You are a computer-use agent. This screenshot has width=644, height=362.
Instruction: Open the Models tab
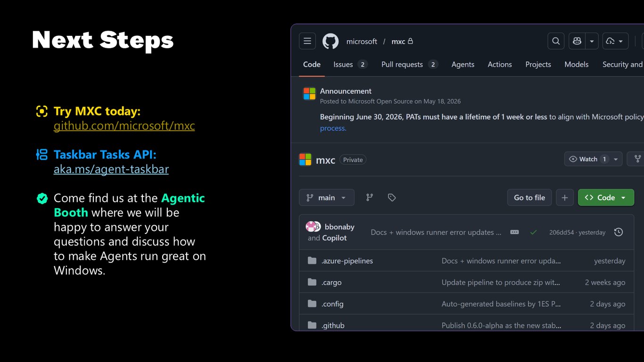(x=577, y=65)
